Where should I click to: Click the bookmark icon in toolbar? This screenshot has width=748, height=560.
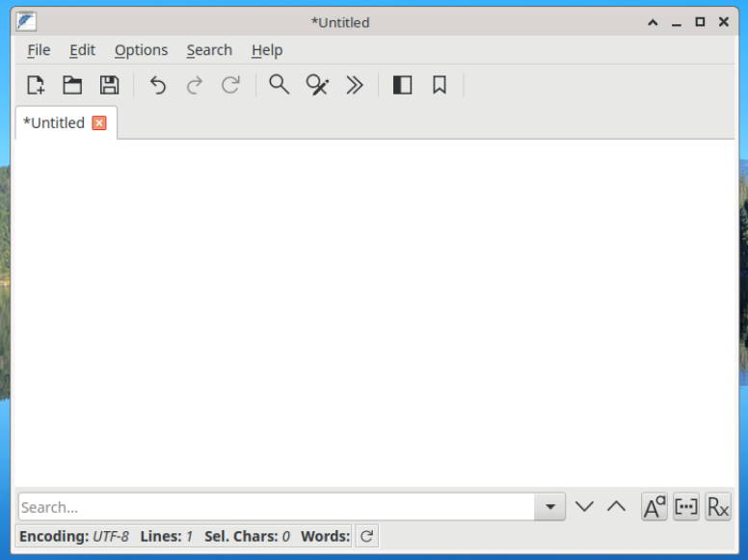tap(440, 86)
